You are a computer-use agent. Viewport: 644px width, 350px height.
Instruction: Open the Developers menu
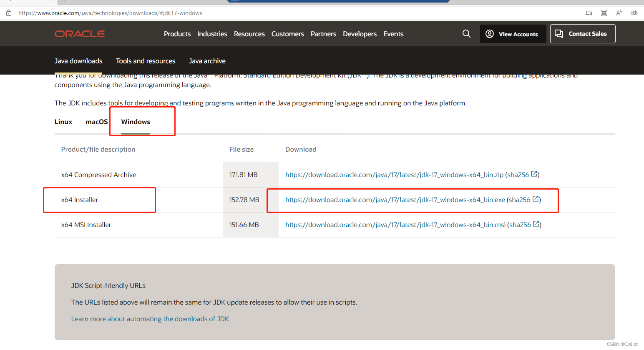click(x=360, y=34)
